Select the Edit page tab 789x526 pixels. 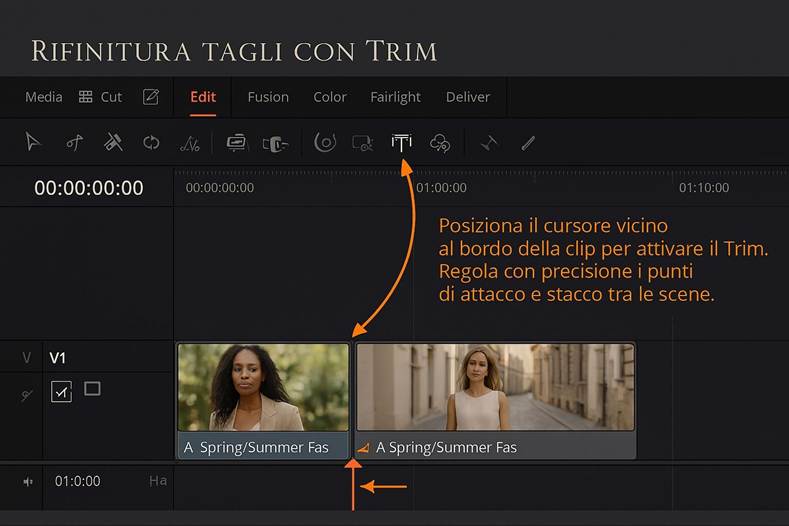click(x=203, y=97)
